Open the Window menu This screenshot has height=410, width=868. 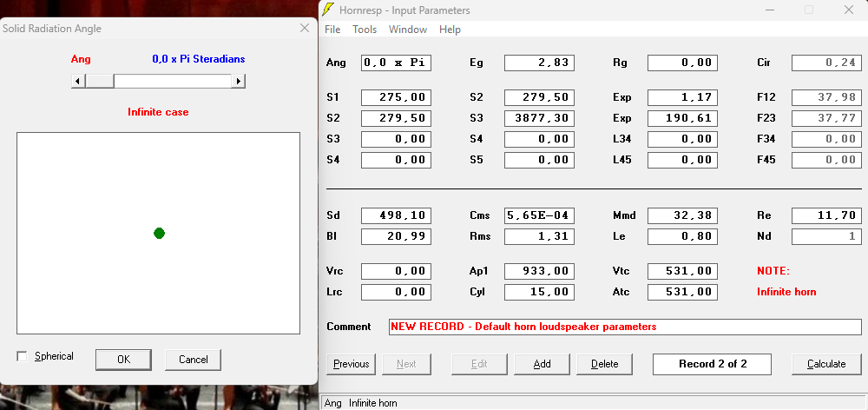click(x=407, y=30)
